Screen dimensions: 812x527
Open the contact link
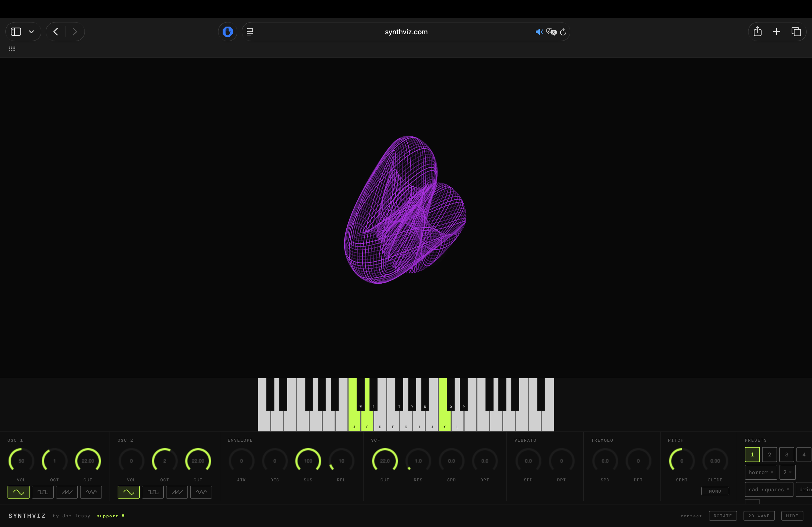[691, 516]
